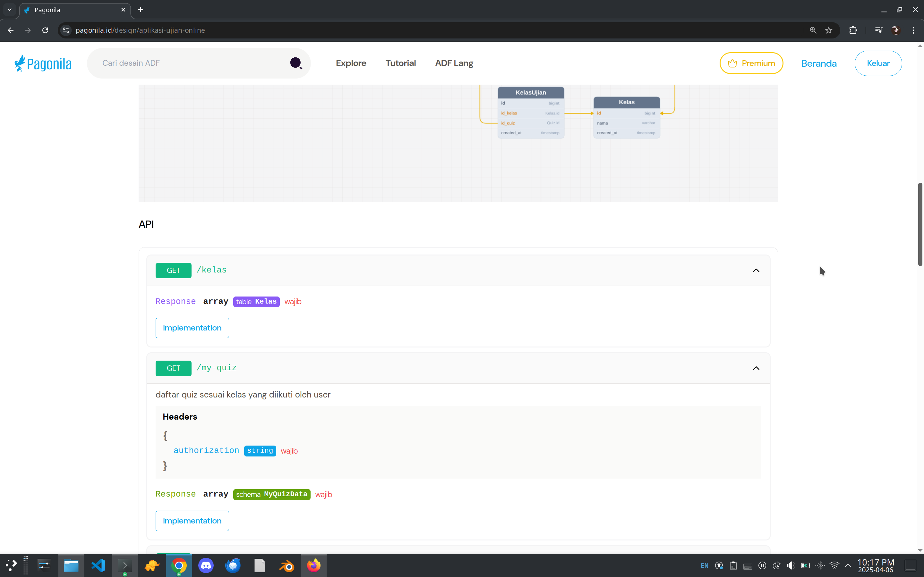Open the browser extensions puzzle icon
Screen dimensions: 924x577
[x=853, y=30]
